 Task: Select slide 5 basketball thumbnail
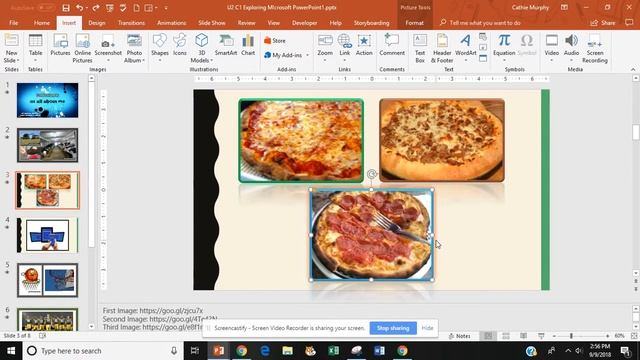point(48,280)
